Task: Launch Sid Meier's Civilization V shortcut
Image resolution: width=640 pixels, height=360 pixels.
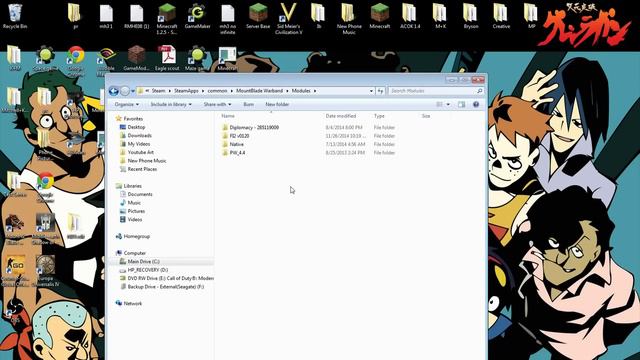Action: [289, 18]
